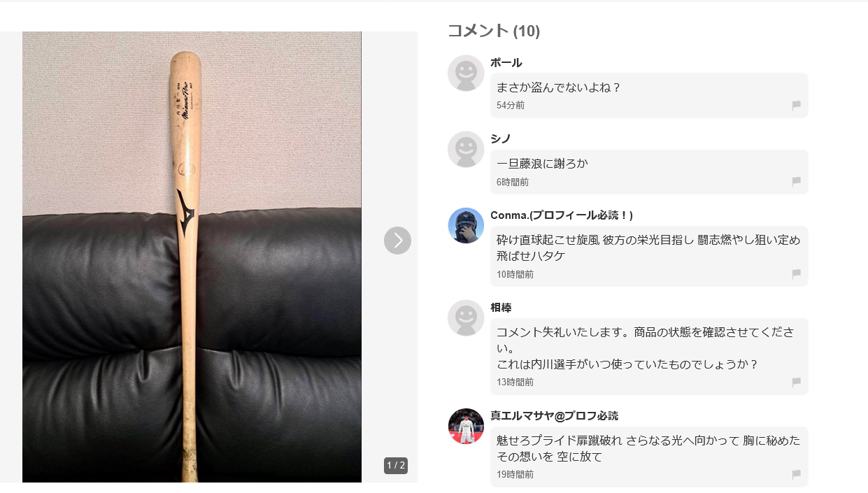This screenshot has height=493, width=868.
Task: Select the comment text まさか盗んでないよね？
Action: coord(559,87)
